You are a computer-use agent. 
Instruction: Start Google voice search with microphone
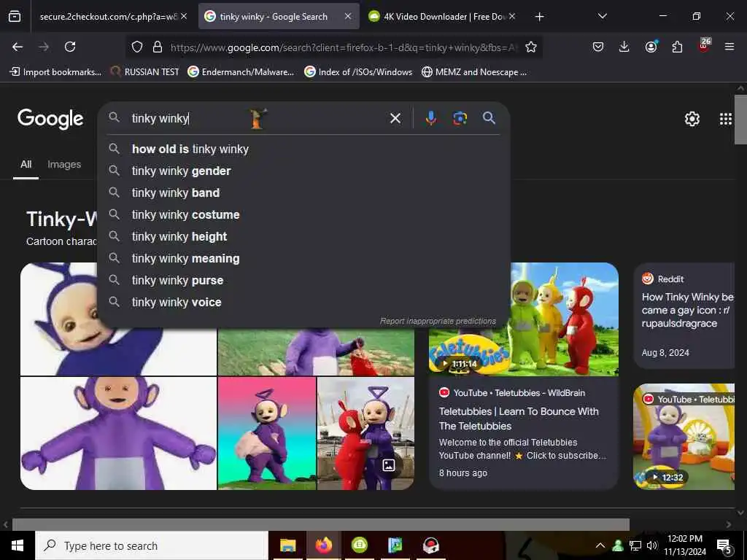[430, 118]
